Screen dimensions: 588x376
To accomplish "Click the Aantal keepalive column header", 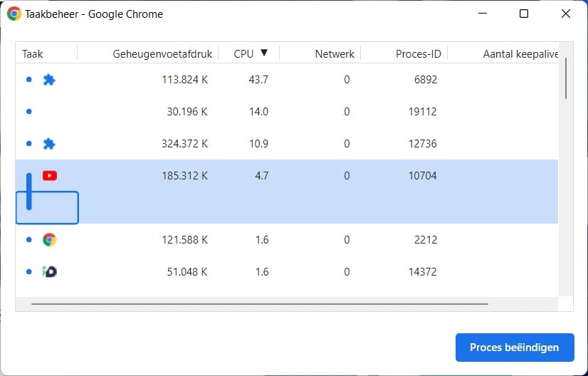I will (520, 53).
